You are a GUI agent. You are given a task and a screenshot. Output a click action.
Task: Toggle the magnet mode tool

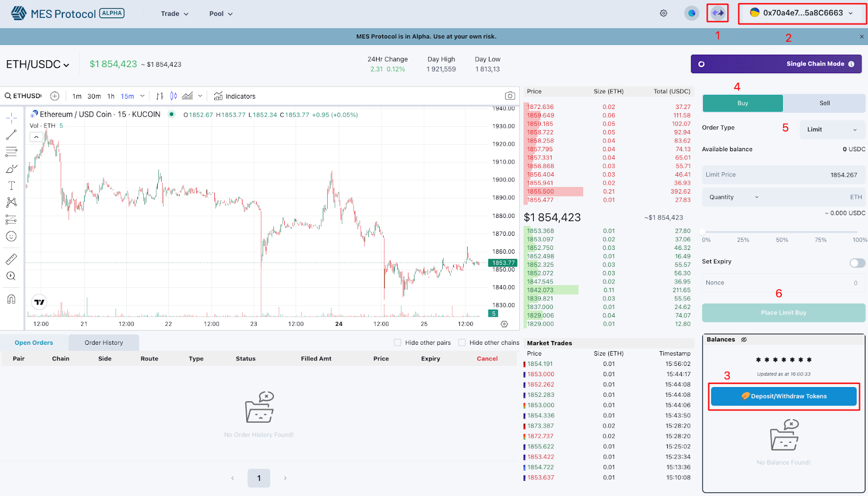click(11, 299)
